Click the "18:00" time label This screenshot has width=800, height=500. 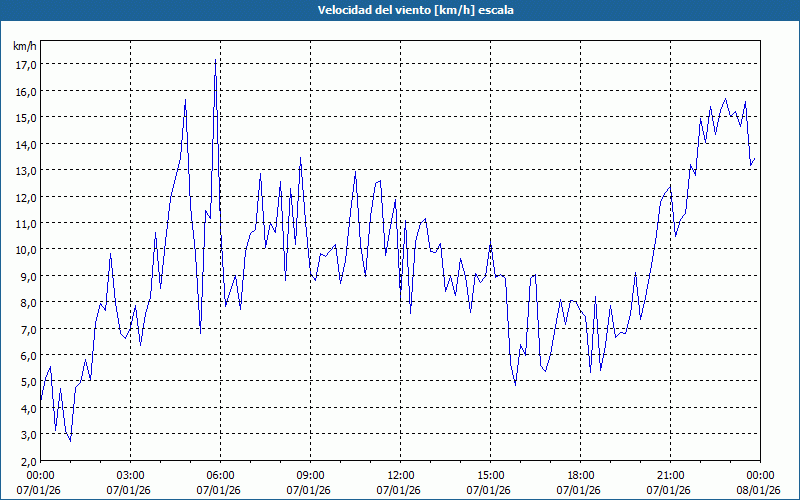[x=581, y=476]
